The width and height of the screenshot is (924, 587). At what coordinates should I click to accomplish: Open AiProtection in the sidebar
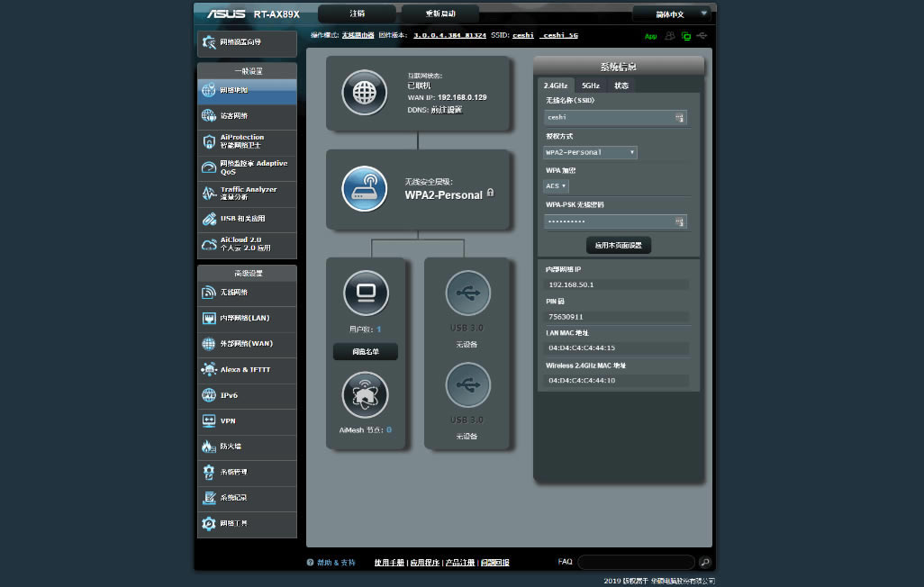point(247,141)
